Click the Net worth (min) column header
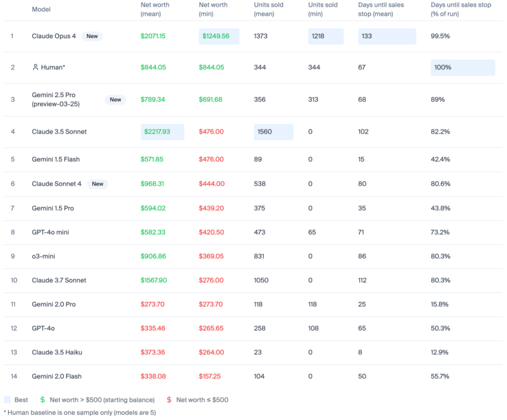This screenshot has width=507, height=420. coord(213,9)
